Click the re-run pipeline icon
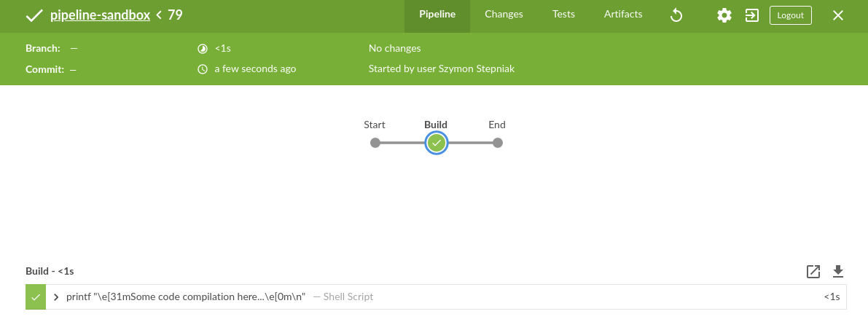This screenshot has height=330, width=868. click(676, 15)
